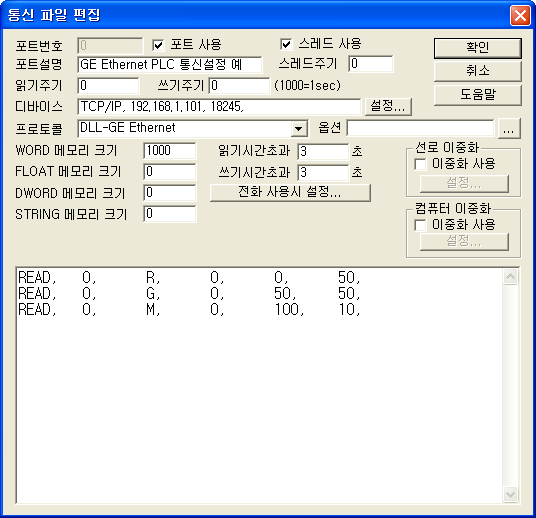
Task: Click the 확인 button
Action: [x=478, y=48]
